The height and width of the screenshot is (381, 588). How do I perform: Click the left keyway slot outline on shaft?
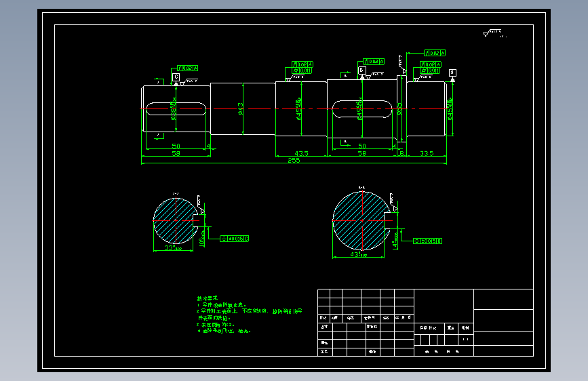coord(176,108)
